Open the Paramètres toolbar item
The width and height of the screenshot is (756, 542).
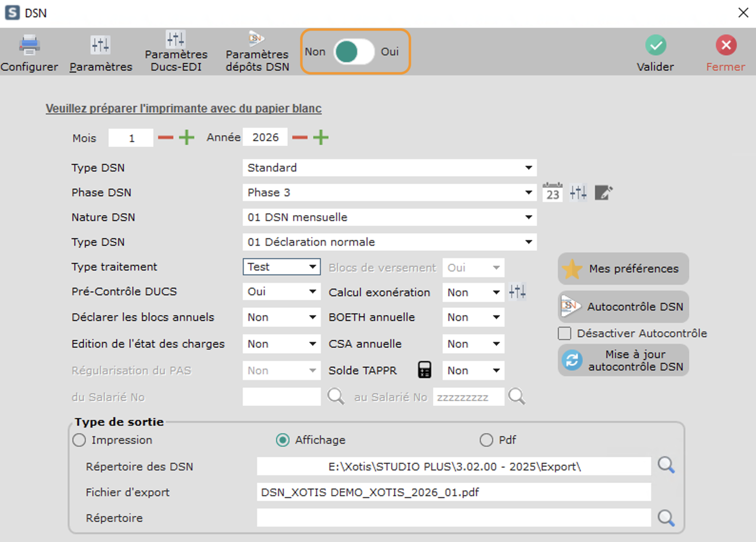click(100, 52)
